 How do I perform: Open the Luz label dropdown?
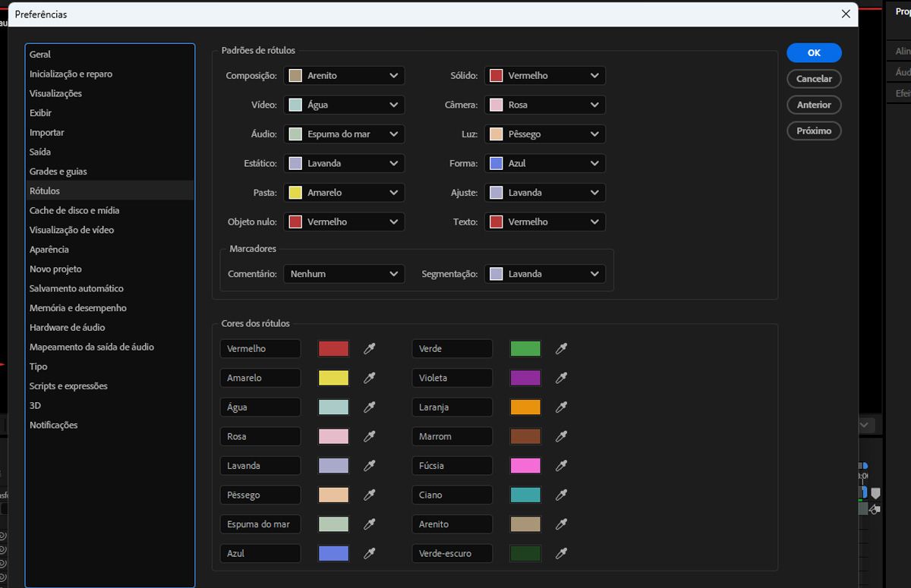coord(545,134)
